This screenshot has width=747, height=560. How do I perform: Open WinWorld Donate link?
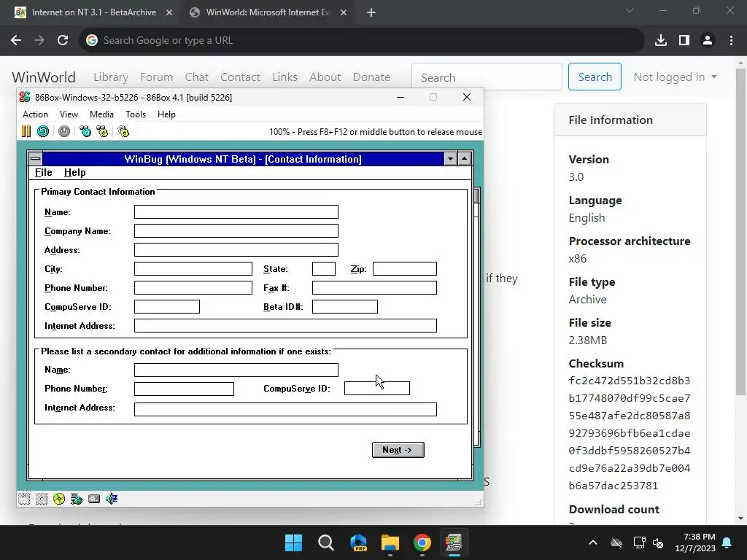(371, 77)
